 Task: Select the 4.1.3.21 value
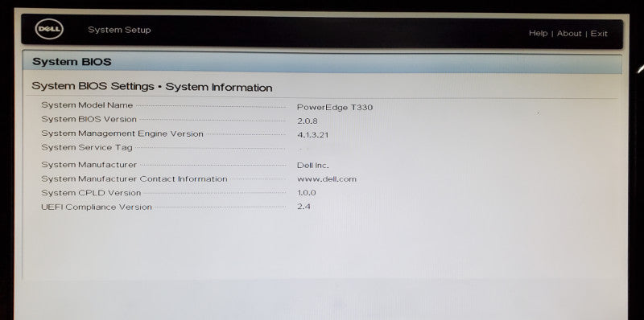pos(312,135)
